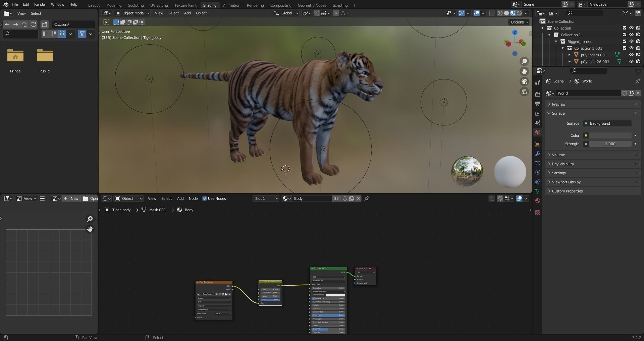Open the Texture properties tab checker icon
644x341 pixels.
[538, 213]
